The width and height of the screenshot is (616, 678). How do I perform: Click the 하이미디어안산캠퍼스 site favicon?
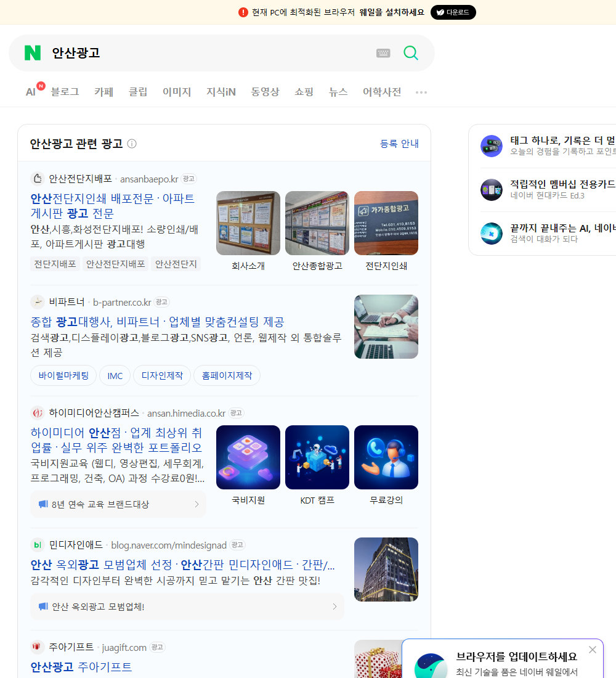point(38,413)
